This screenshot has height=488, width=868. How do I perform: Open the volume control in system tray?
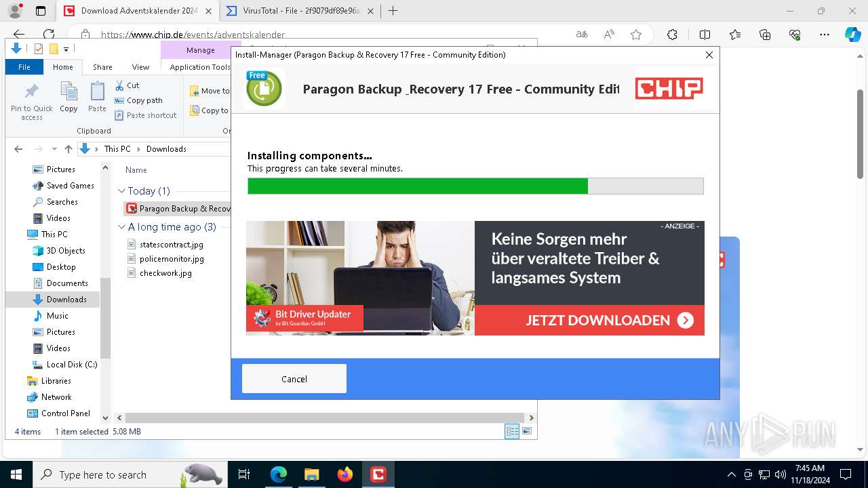point(780,474)
